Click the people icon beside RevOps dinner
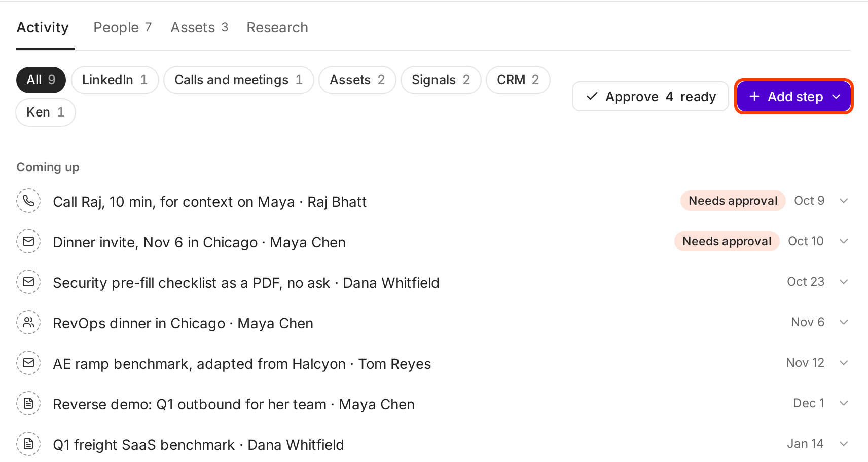 point(28,323)
